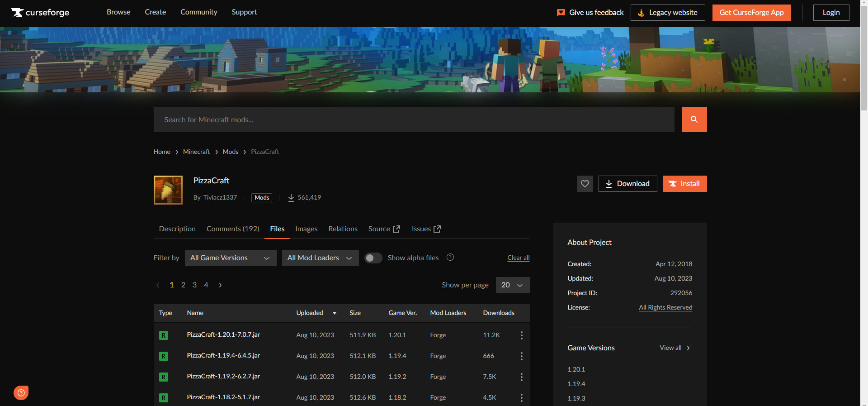Image resolution: width=868 pixels, height=406 pixels.
Task: Change the Show per page 20 dropdown
Action: point(512,285)
